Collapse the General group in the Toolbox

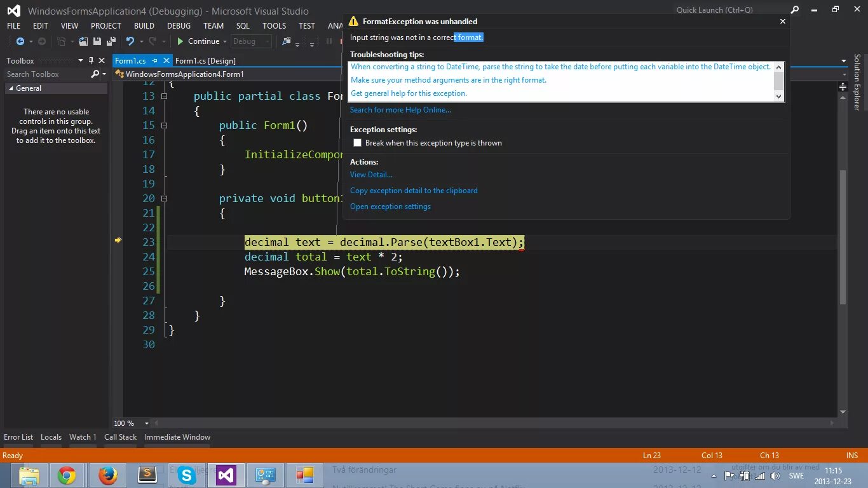coord(10,88)
